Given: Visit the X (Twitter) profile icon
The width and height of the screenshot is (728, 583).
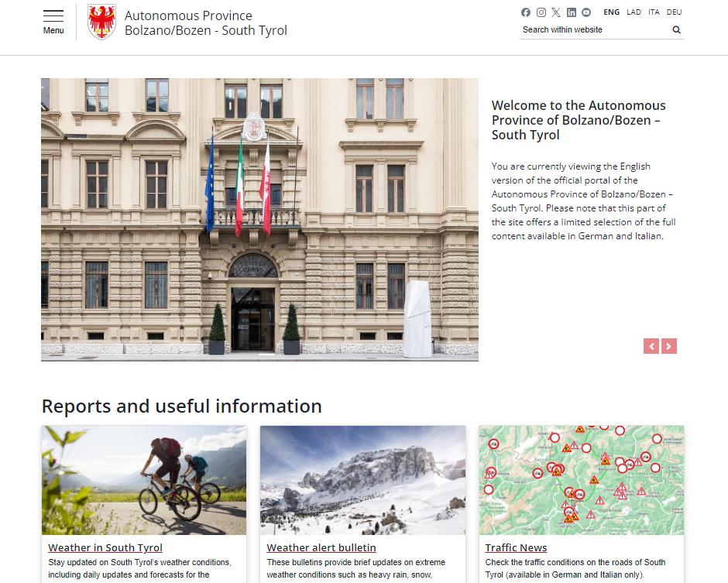Looking at the screenshot, I should coord(556,12).
